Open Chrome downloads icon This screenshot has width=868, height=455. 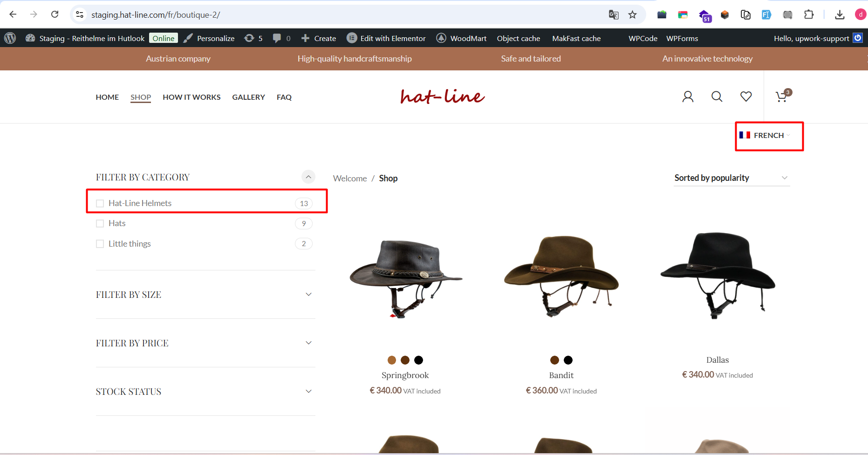tap(840, 15)
